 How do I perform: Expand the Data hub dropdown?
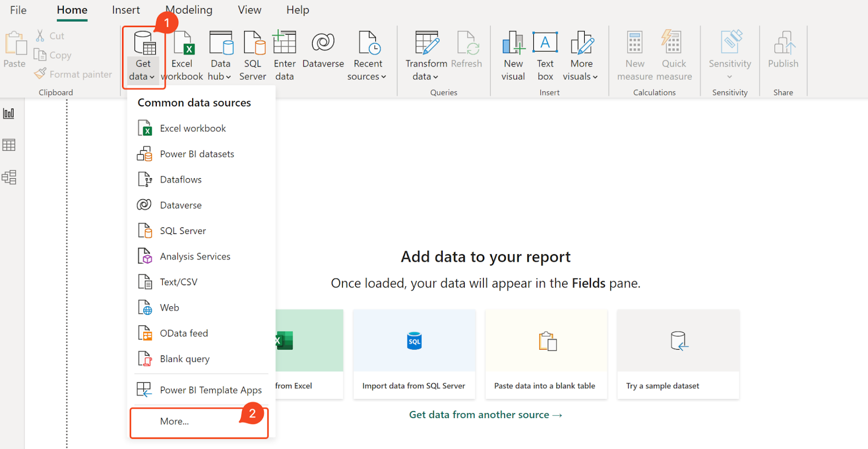click(x=220, y=56)
